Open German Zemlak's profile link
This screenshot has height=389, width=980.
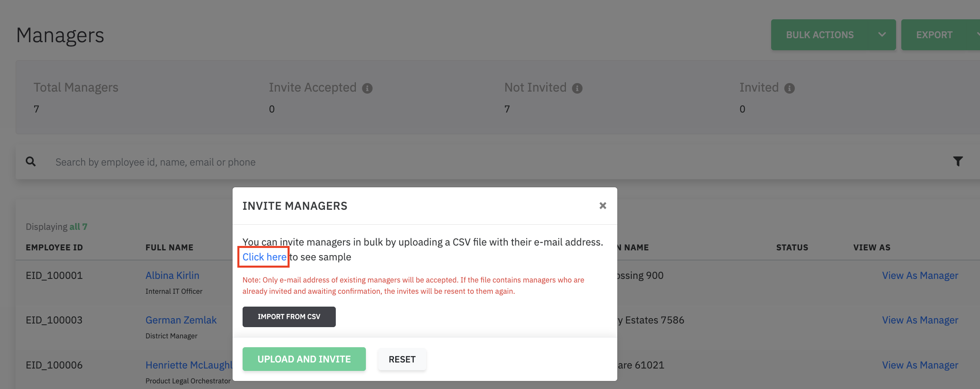181,320
